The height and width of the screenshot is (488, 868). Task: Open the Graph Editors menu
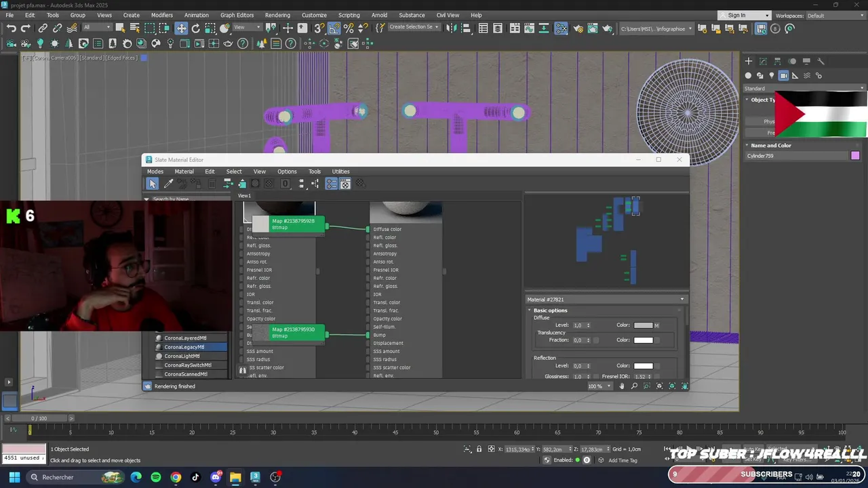tap(237, 15)
